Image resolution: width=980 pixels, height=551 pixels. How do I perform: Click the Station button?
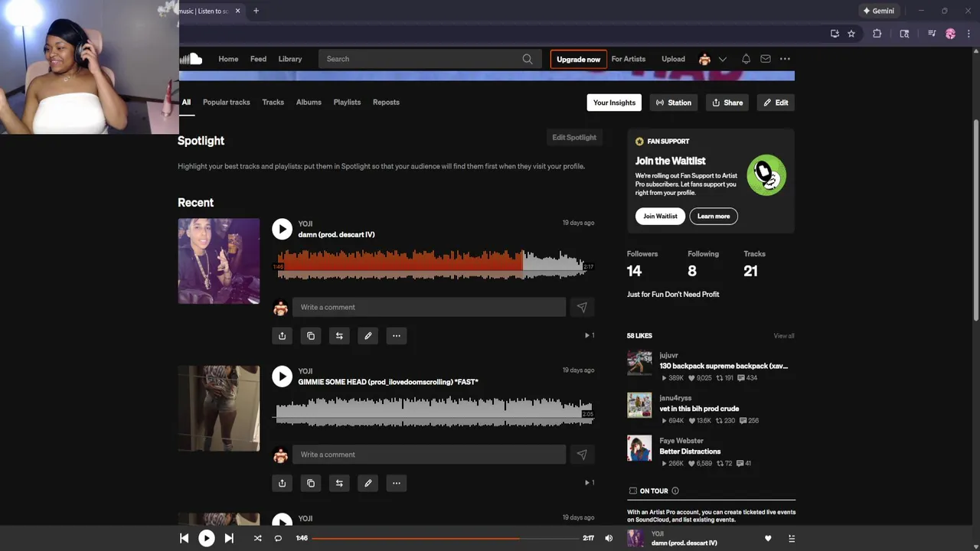click(x=674, y=103)
